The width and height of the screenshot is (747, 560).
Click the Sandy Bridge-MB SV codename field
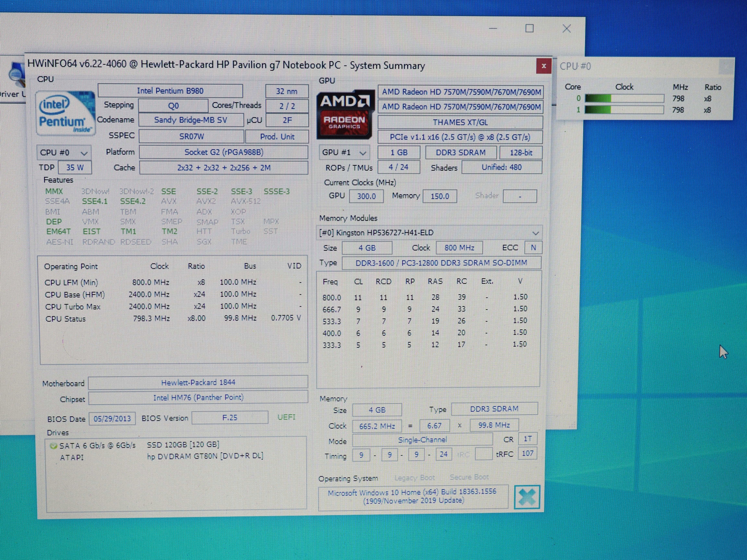pos(191,120)
